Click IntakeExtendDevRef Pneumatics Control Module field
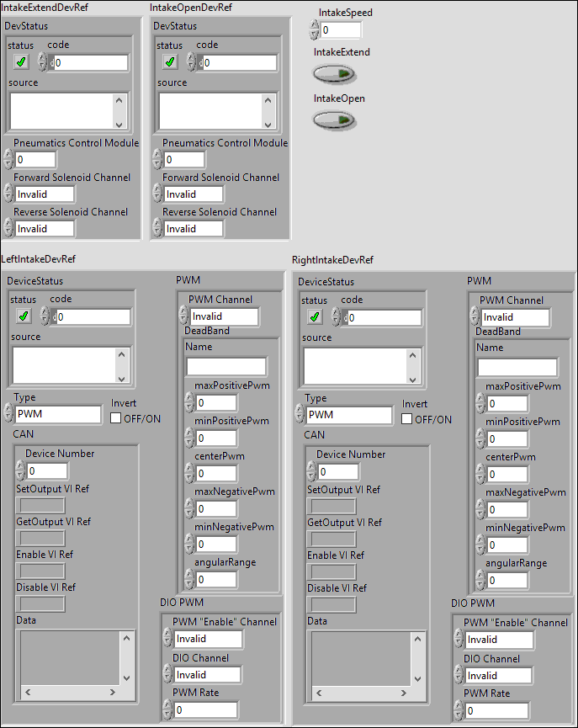The height and width of the screenshot is (728, 578). (35, 159)
